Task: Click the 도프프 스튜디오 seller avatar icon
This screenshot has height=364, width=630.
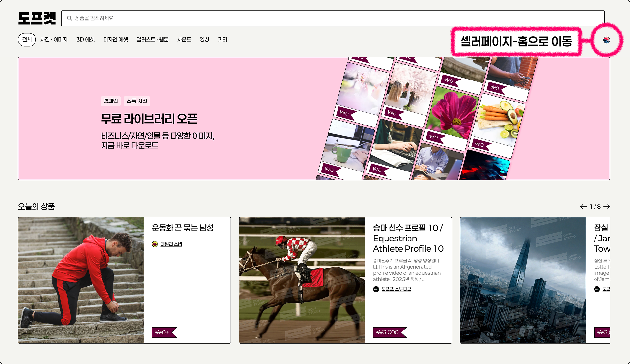Action: 376,289
